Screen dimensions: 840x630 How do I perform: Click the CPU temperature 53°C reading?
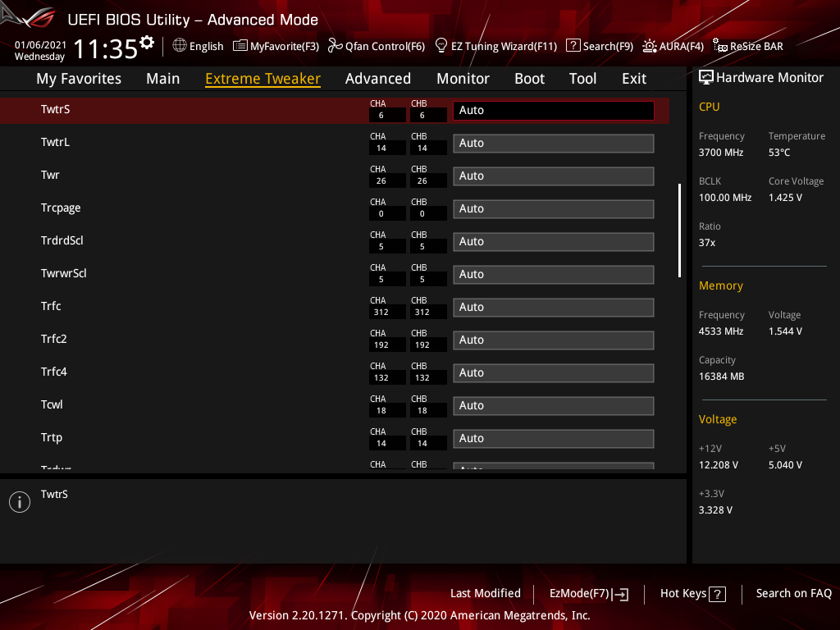[x=779, y=152]
